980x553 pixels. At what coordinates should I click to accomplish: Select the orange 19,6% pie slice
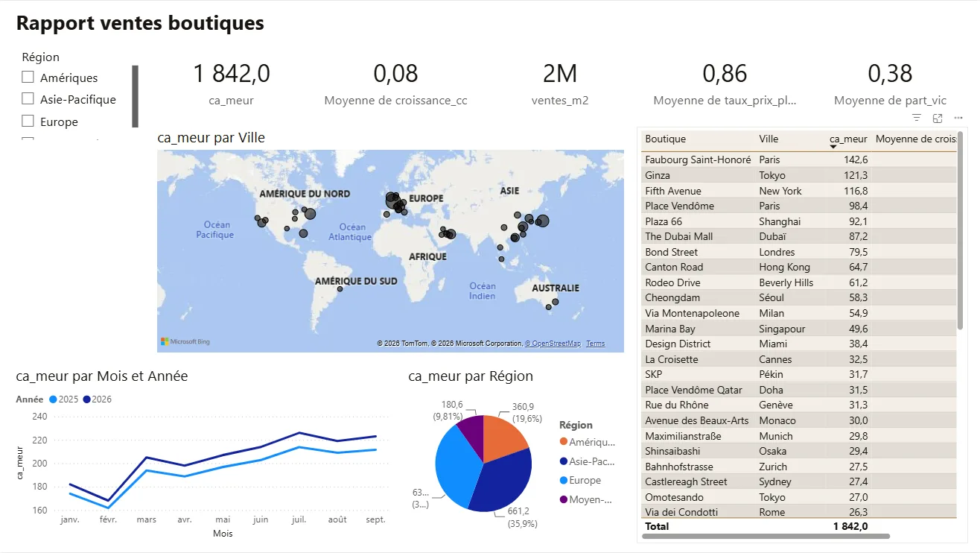pos(503,439)
